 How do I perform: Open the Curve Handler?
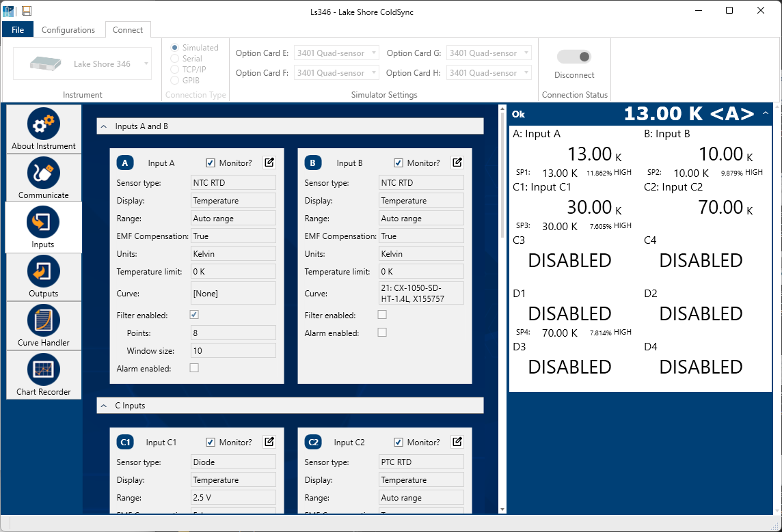(x=44, y=326)
